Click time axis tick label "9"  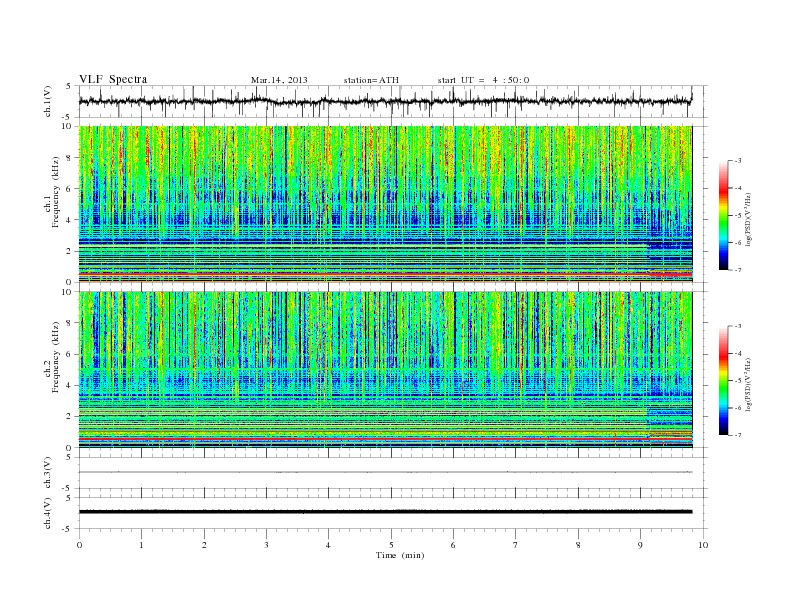(x=640, y=545)
